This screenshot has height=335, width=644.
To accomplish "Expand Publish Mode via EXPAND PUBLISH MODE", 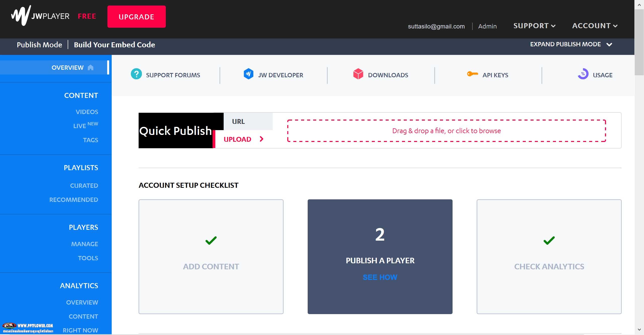I will pos(571,44).
